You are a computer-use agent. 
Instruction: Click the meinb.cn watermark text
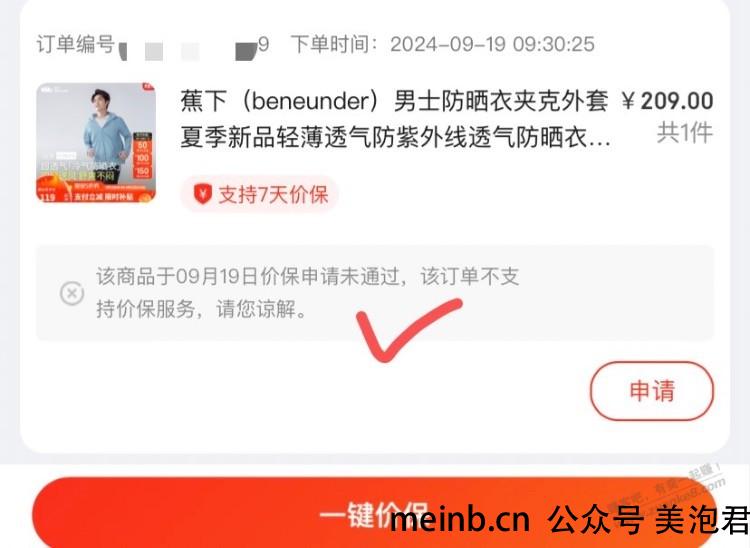coord(460,520)
